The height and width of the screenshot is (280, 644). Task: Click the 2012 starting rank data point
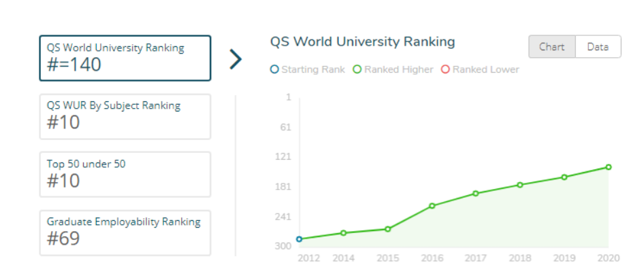pyautogui.click(x=299, y=239)
